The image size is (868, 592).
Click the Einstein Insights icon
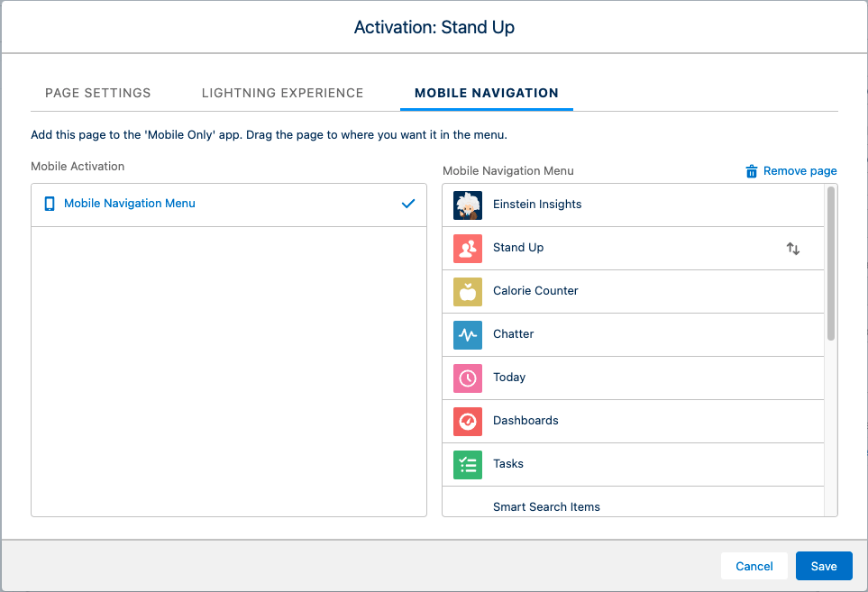tap(468, 205)
